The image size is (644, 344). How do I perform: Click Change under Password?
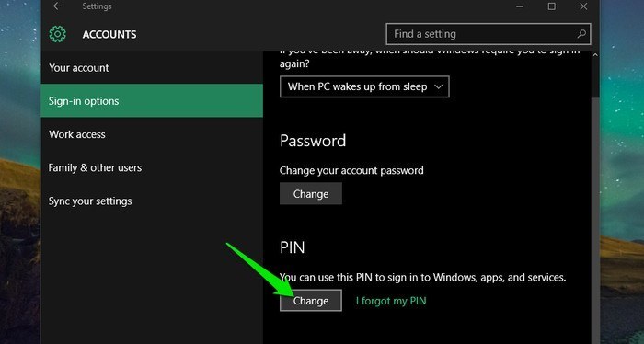pos(311,194)
